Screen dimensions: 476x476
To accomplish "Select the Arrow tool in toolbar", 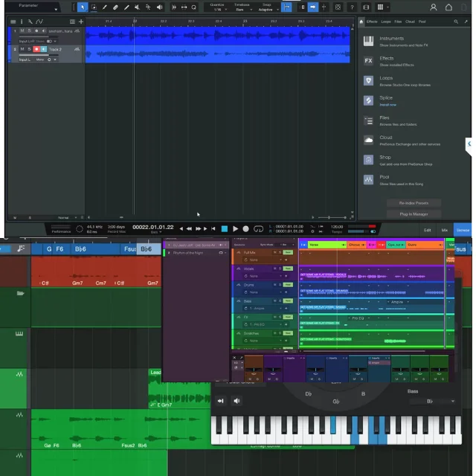I will click(82, 7).
